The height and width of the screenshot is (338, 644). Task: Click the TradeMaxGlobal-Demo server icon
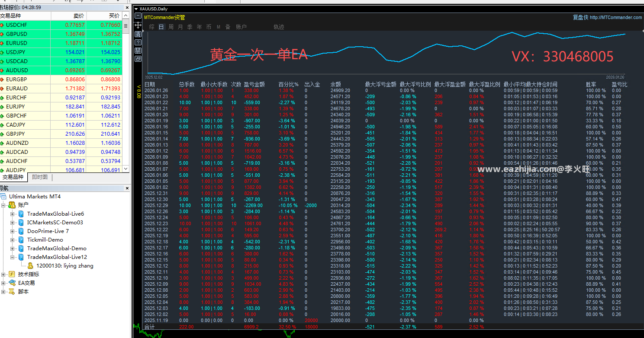click(x=21, y=249)
